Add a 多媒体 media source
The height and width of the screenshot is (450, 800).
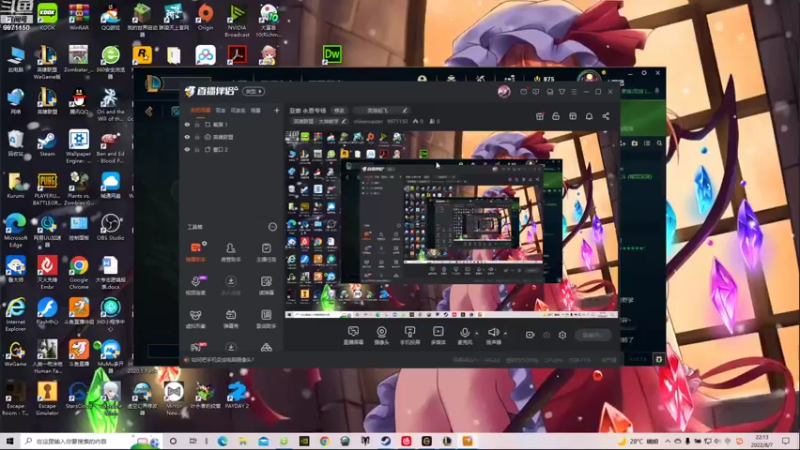[x=438, y=335]
